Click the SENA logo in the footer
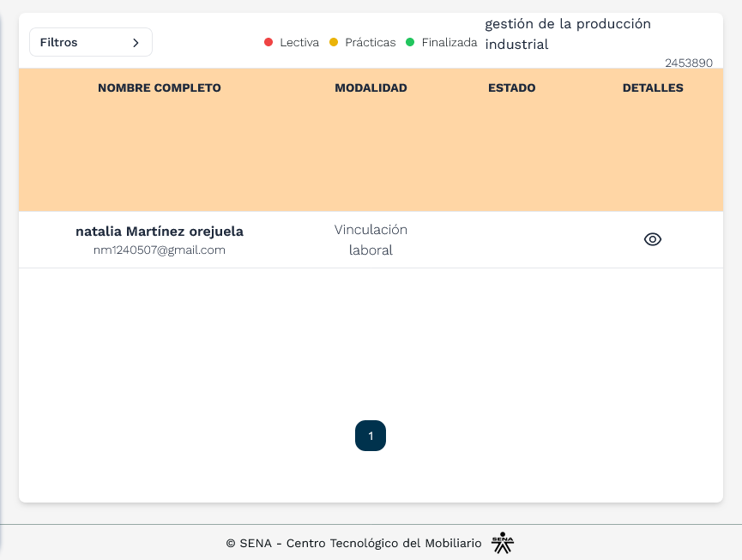Screen dimensions: 742x560 (503, 542)
